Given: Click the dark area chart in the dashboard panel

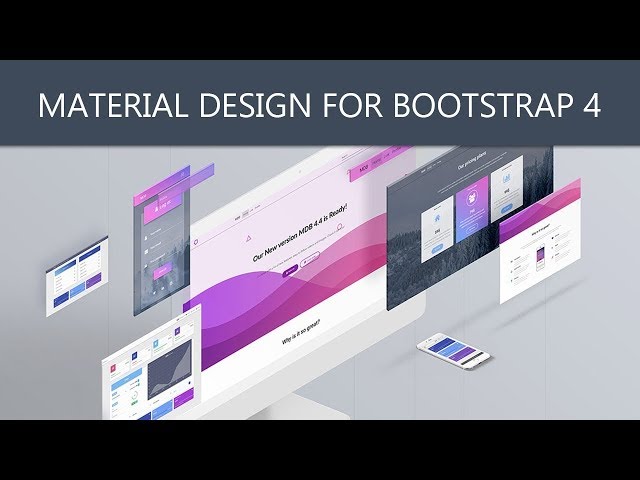Looking at the screenshot, I should click(169, 370).
